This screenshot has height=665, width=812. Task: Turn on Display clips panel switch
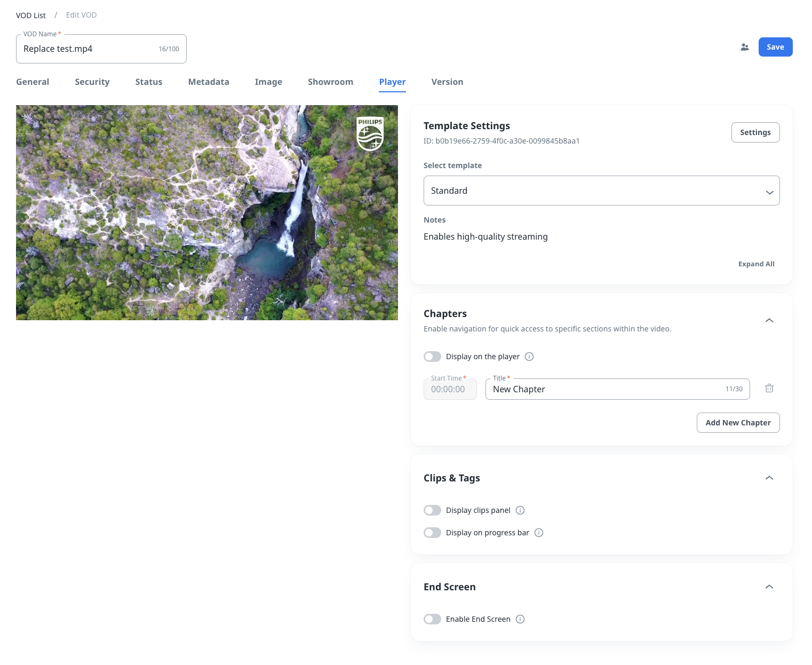(432, 510)
